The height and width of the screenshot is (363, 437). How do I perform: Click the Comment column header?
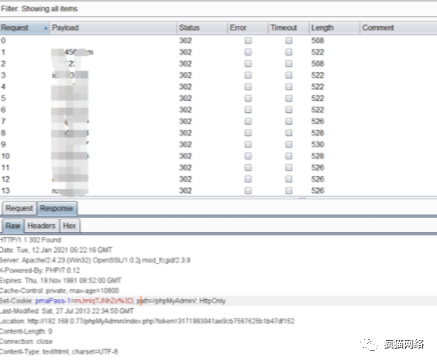(x=398, y=28)
